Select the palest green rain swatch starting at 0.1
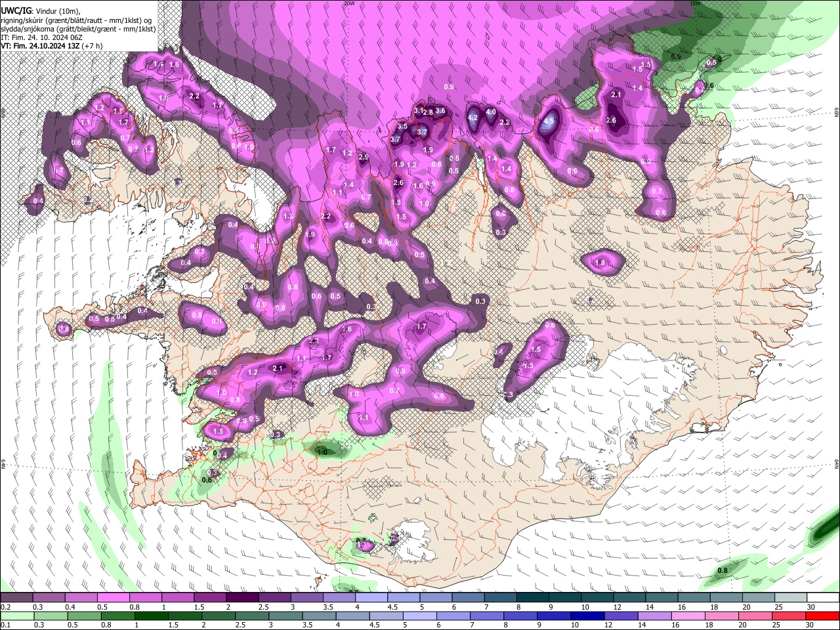The width and height of the screenshot is (840, 630). 18,616
